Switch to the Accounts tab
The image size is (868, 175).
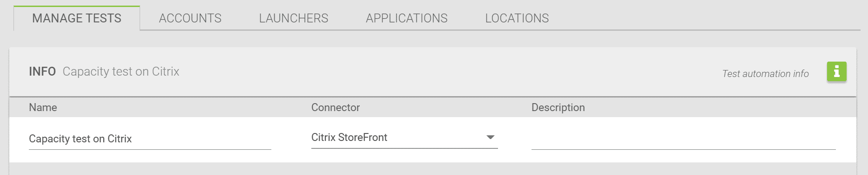(x=190, y=18)
